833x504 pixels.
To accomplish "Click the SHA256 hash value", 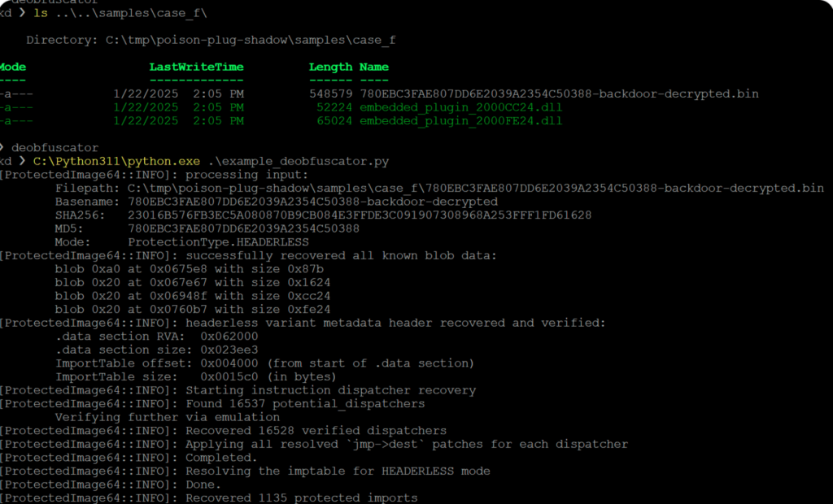I will 359,215.
